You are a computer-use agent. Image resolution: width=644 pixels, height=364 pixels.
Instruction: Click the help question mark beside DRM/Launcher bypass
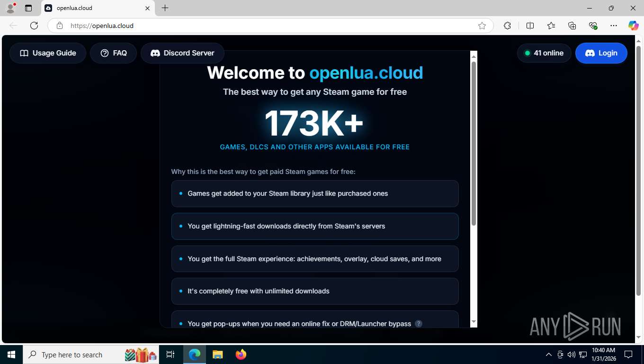(419, 324)
